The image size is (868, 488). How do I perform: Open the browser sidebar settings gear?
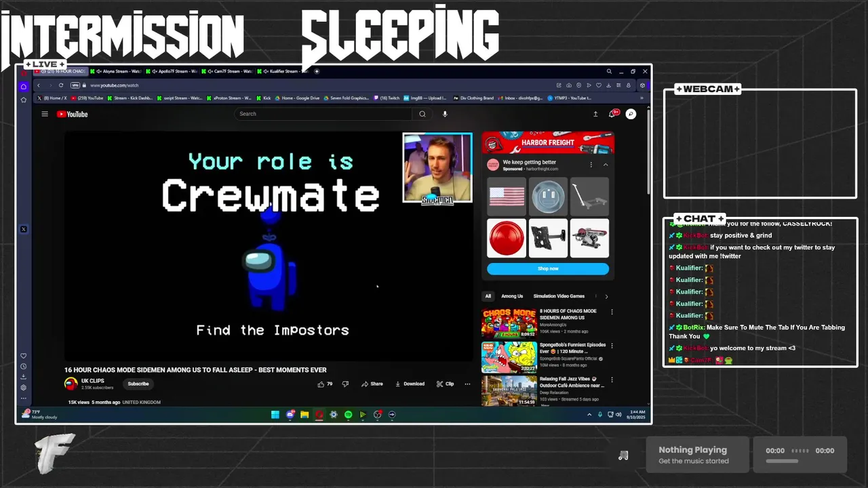point(24,388)
